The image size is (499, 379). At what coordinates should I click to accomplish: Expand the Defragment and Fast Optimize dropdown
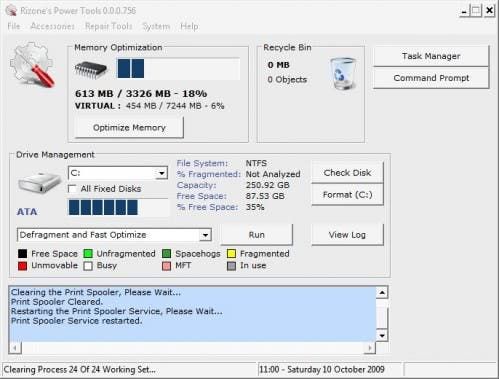click(205, 235)
